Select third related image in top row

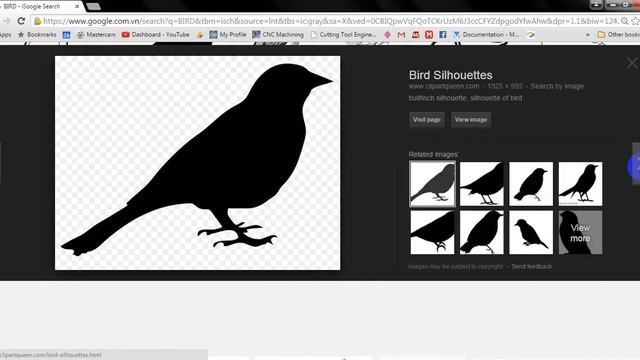coord(531,184)
